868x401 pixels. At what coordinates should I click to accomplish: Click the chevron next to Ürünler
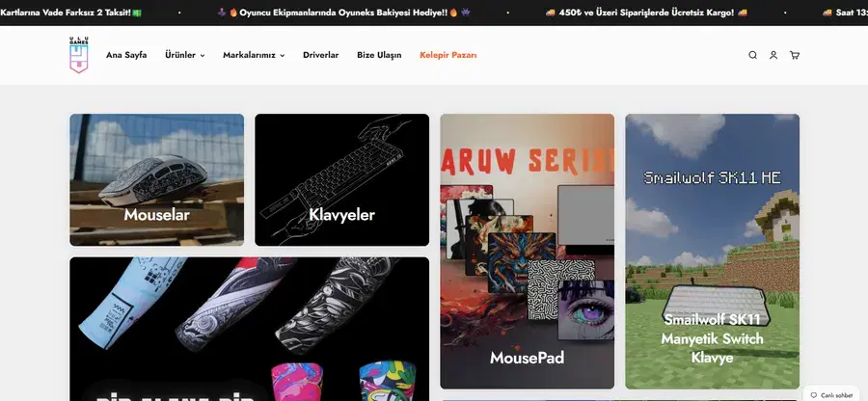tap(203, 55)
